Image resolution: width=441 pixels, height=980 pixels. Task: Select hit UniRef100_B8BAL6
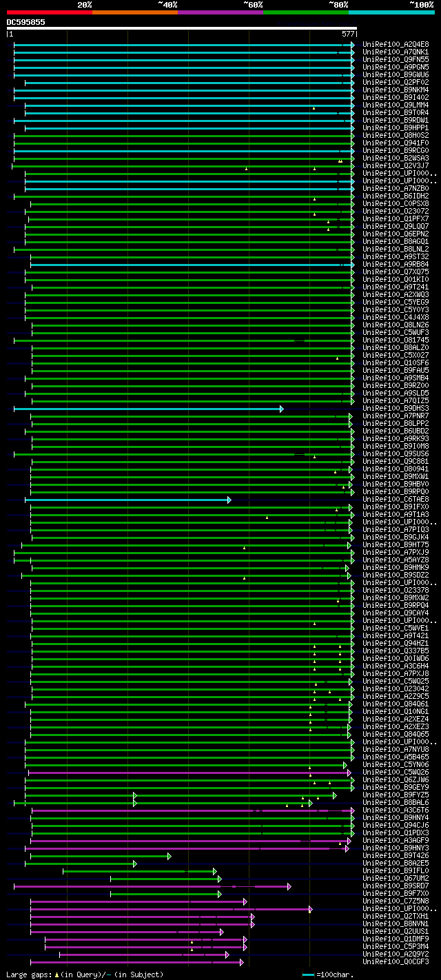pos(396,802)
